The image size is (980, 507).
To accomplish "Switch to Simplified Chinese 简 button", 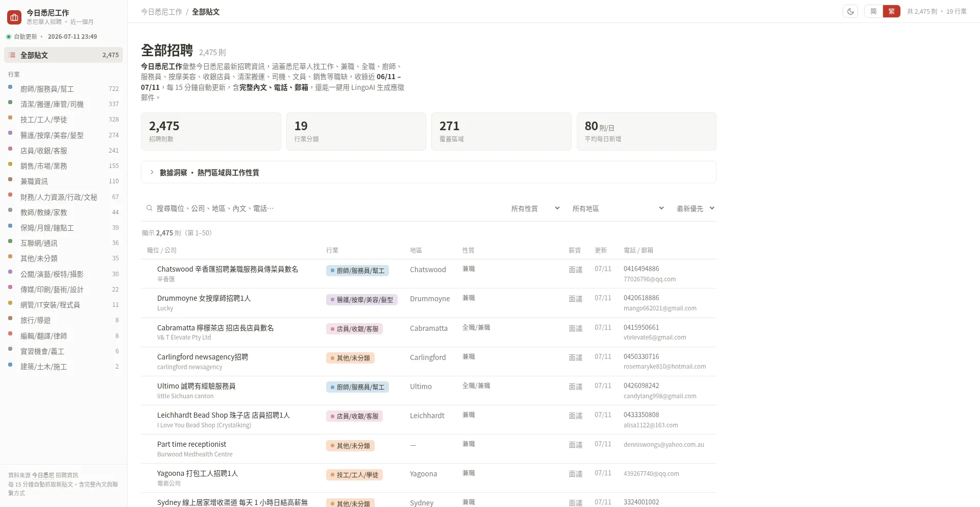I will pyautogui.click(x=873, y=11).
